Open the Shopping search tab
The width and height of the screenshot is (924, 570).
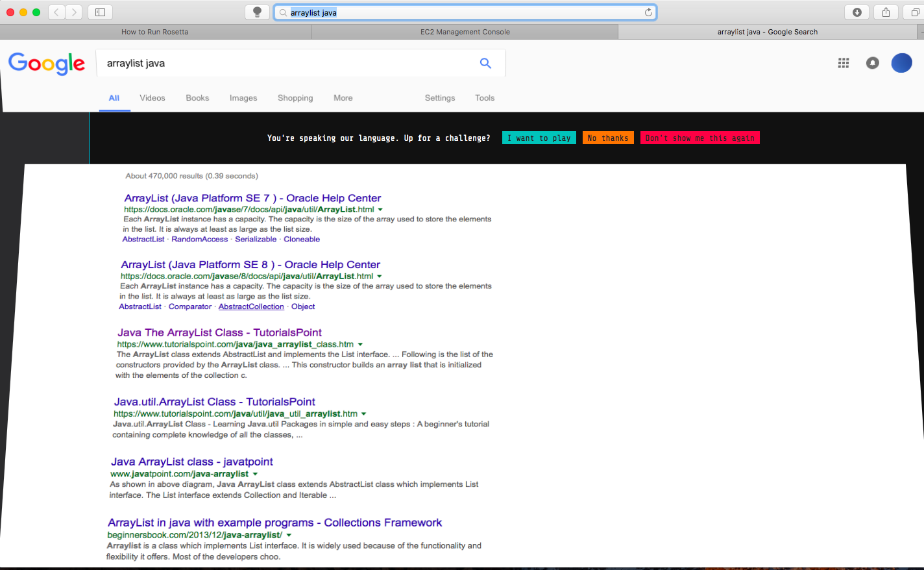pyautogui.click(x=295, y=98)
